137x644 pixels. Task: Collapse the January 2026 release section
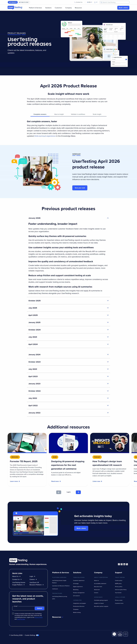[108, 218]
